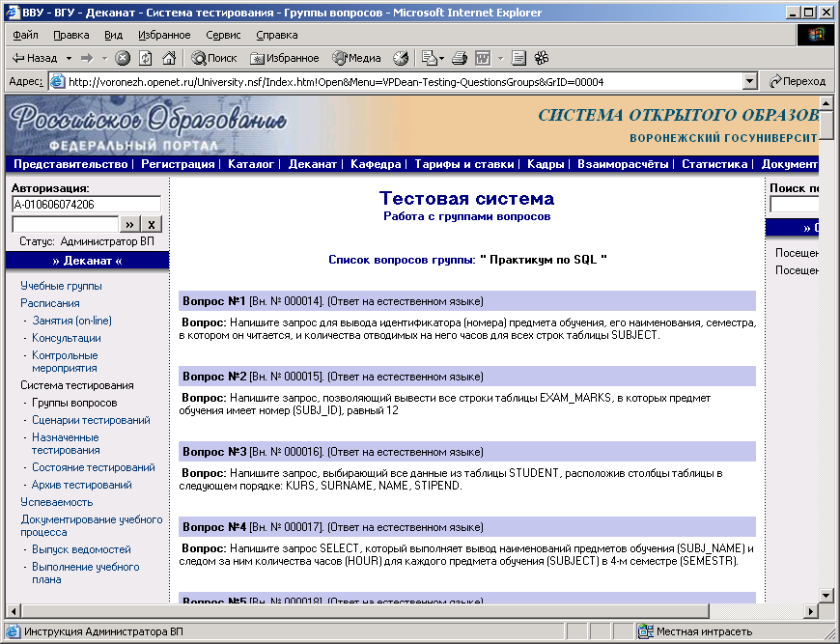Click the horizontal scrollbar right arrow
Image resolution: width=840 pixels, height=644 pixels.
pyautogui.click(x=811, y=611)
